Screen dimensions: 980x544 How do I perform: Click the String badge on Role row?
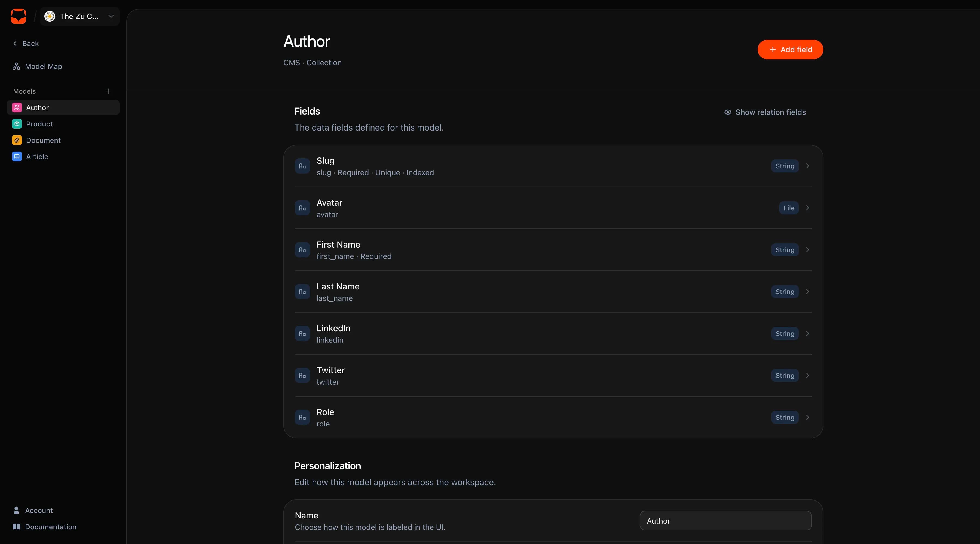(785, 418)
